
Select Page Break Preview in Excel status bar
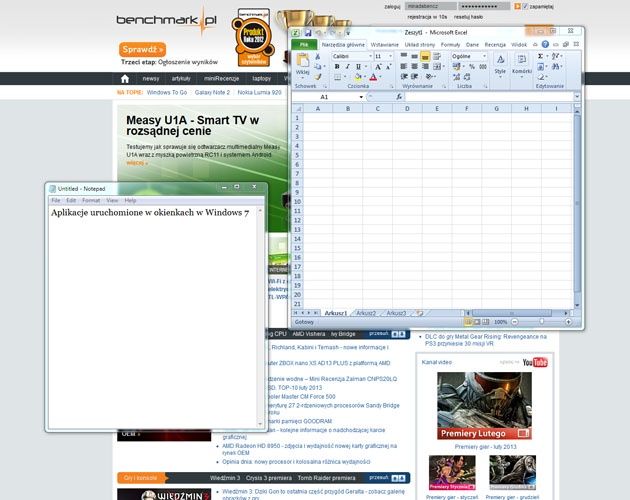point(486,322)
